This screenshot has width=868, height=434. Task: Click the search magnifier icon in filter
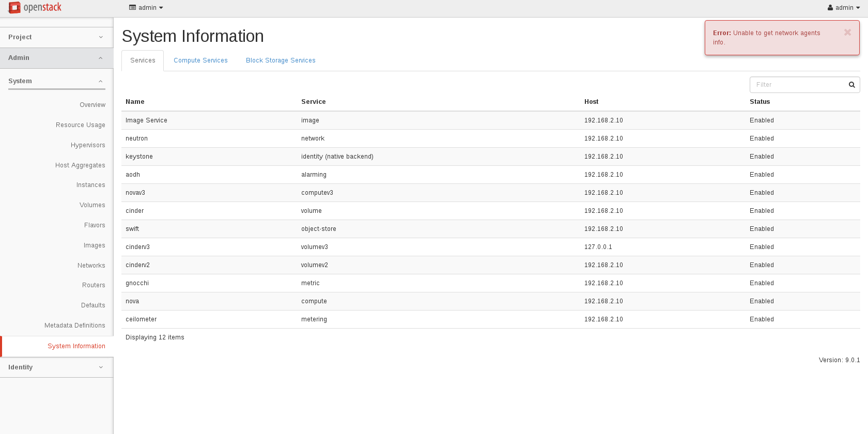click(851, 85)
